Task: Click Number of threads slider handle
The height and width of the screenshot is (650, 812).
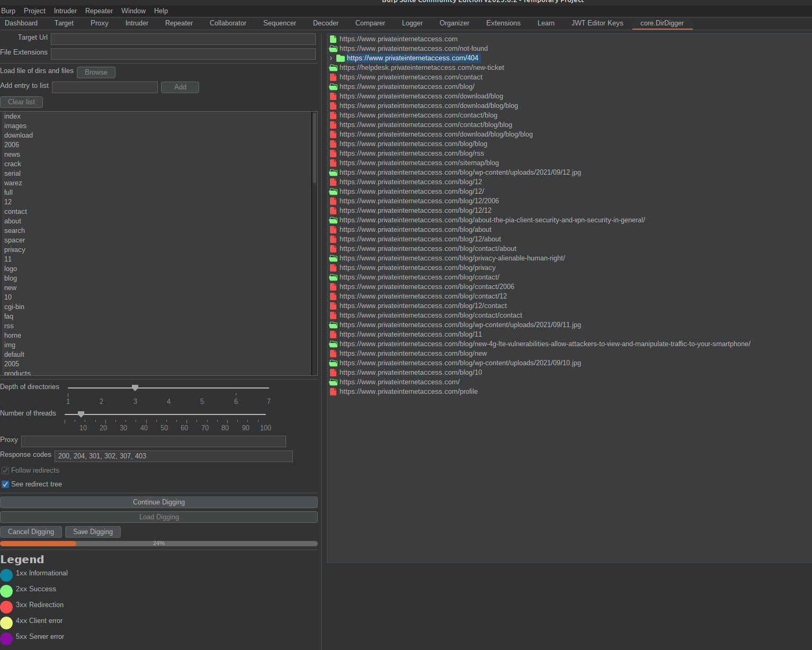Action: (81, 414)
